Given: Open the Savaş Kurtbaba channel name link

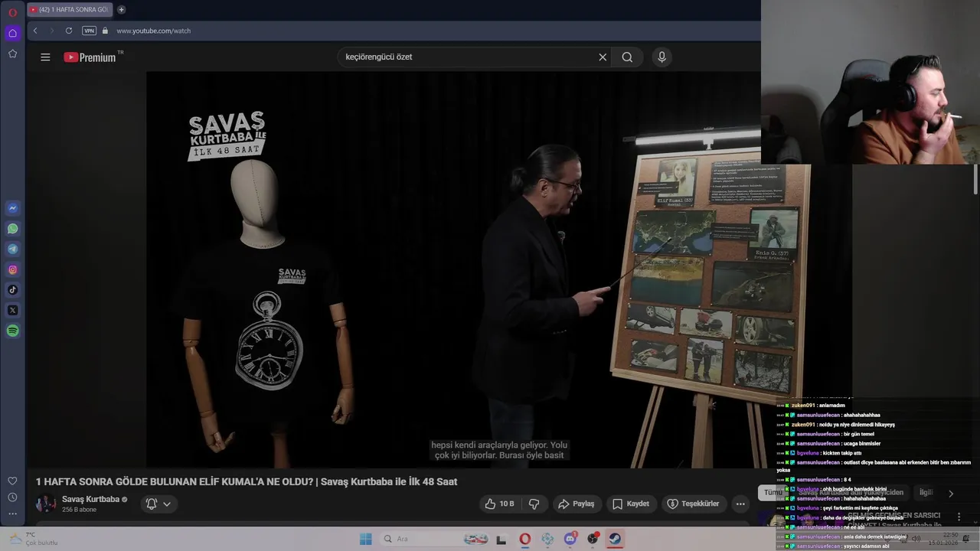Looking at the screenshot, I should (x=90, y=499).
